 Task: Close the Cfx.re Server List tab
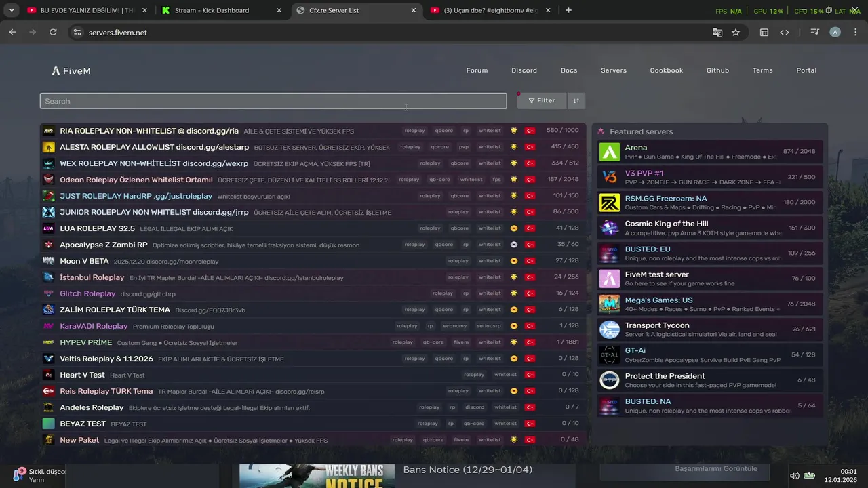(x=414, y=10)
